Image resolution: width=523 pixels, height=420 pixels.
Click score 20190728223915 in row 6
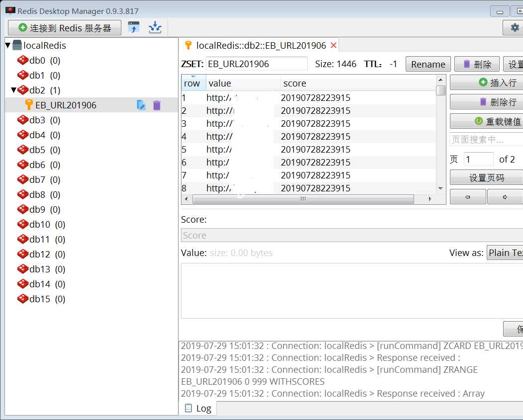pyautogui.click(x=316, y=163)
